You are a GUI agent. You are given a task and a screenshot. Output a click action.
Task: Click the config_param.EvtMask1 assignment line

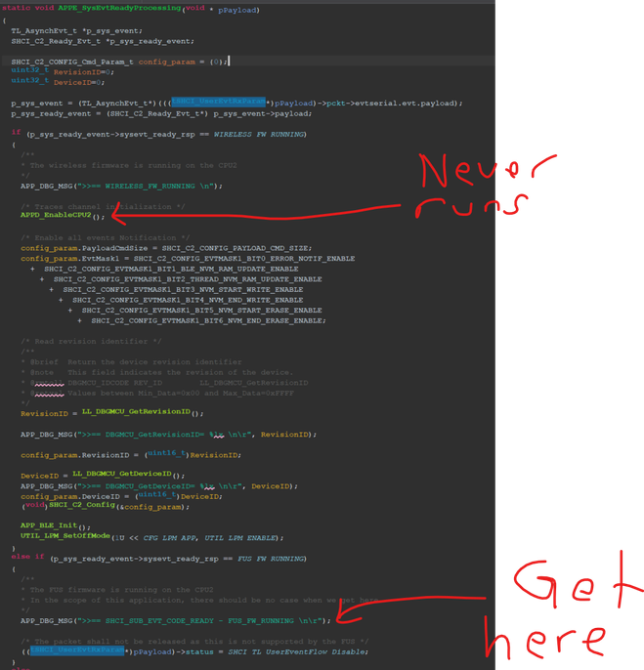(188, 259)
